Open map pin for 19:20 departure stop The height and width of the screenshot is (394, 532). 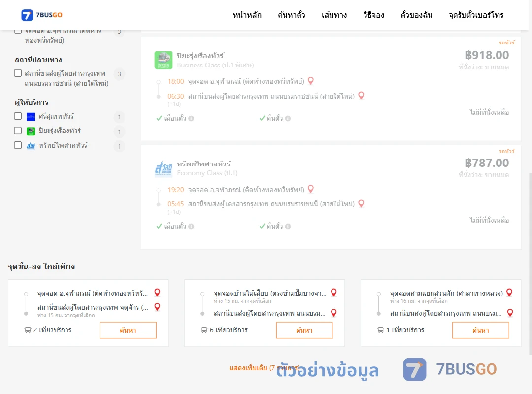click(x=310, y=189)
